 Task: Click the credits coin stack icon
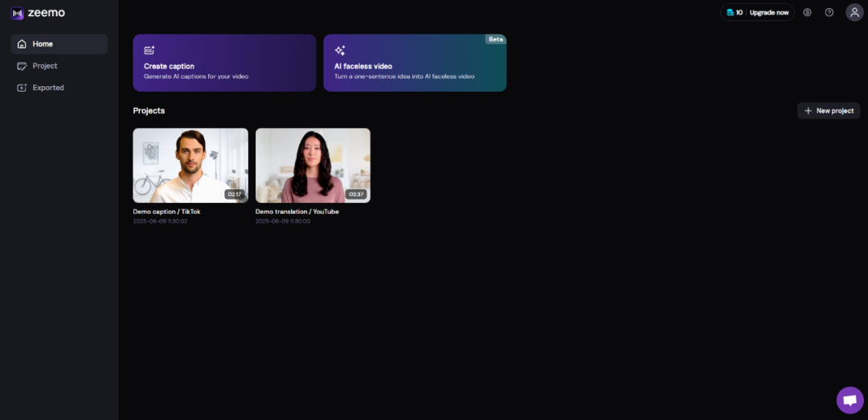(730, 12)
